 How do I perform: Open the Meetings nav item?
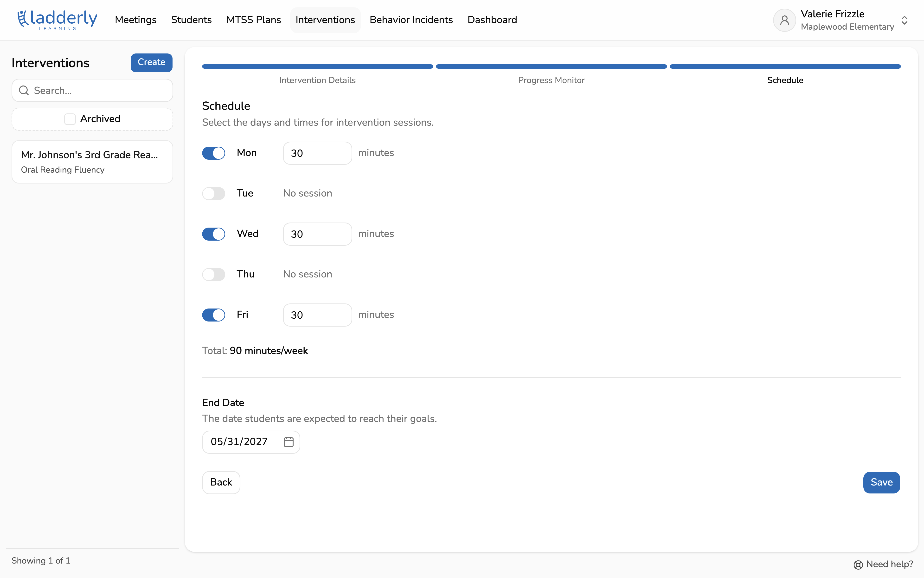[135, 20]
